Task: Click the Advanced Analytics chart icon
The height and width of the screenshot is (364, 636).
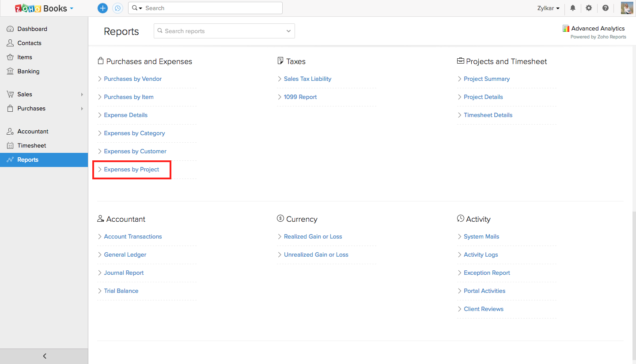Action: point(566,28)
